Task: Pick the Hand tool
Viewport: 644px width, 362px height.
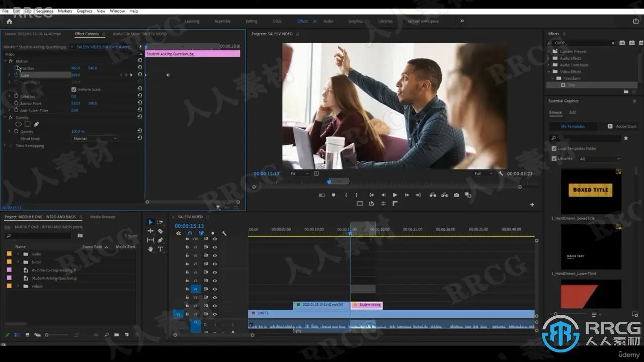Action: point(150,249)
